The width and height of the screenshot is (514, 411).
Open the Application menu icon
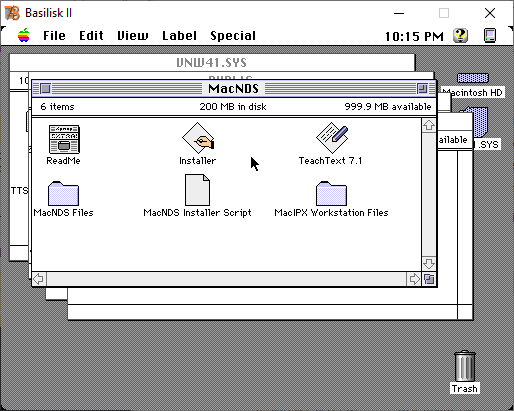coord(490,35)
